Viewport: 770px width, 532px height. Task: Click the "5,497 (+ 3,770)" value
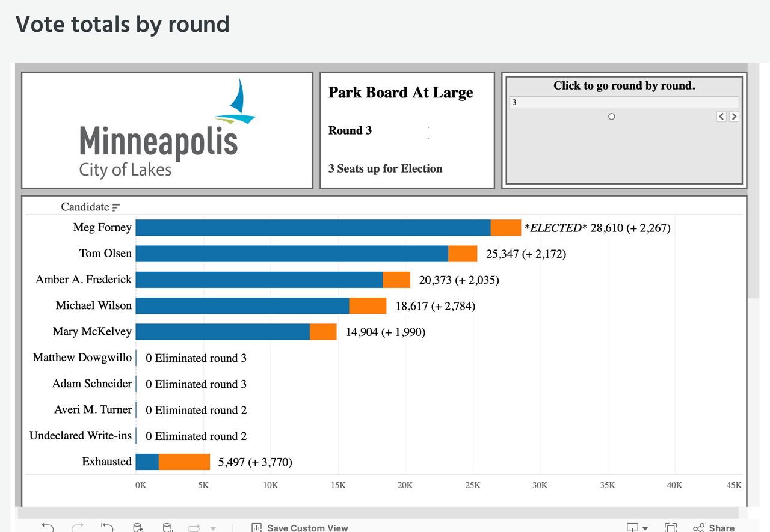click(255, 462)
